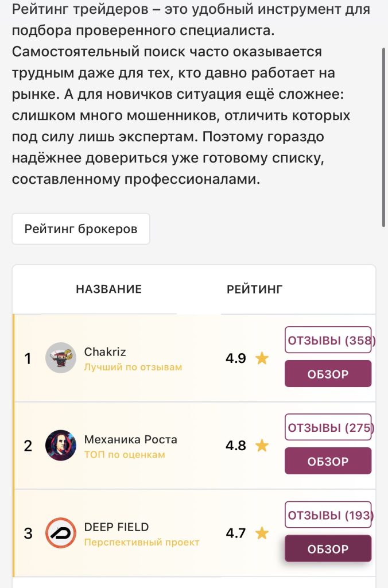Click the Chakriz trader name link
This screenshot has height=588, width=388.
tap(105, 352)
